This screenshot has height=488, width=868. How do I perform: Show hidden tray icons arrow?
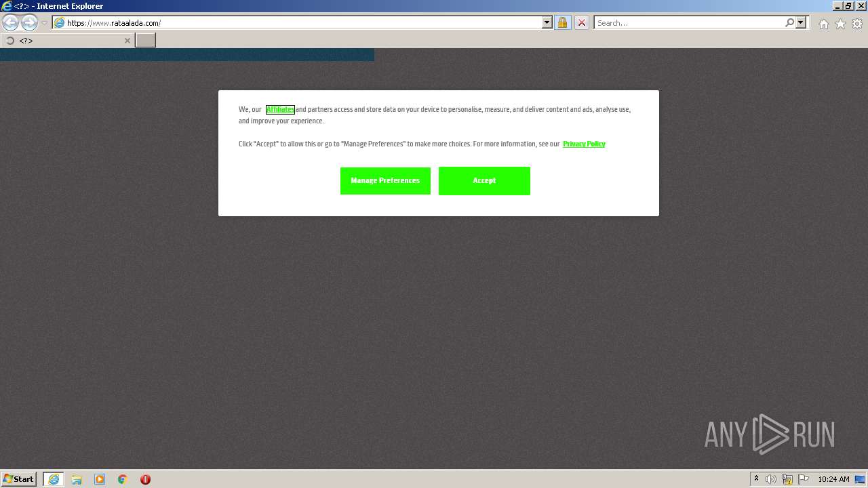pyautogui.click(x=756, y=479)
